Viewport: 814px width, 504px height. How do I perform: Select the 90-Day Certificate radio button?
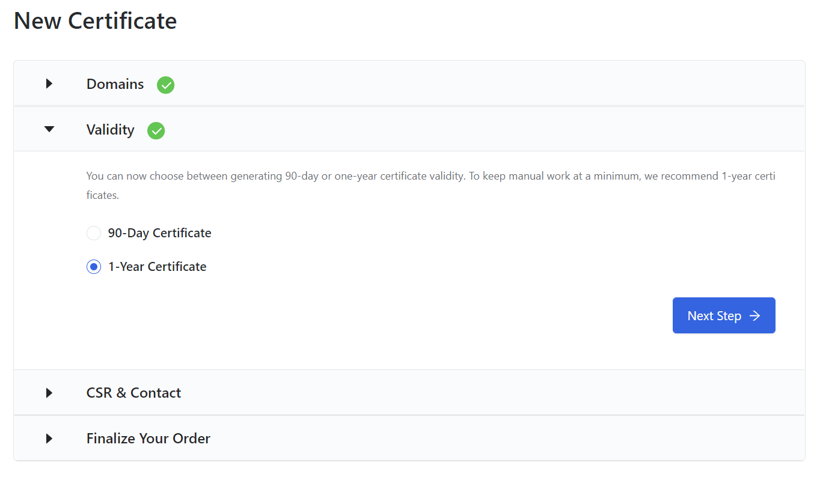pos(94,233)
